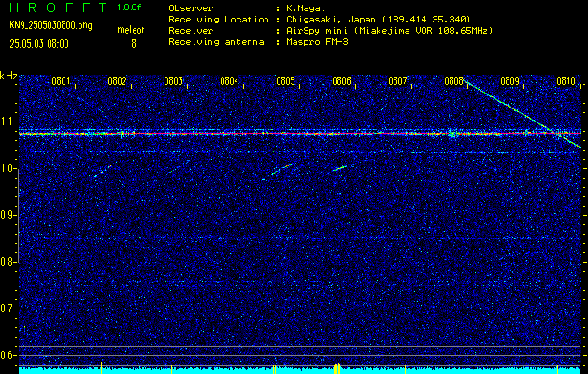Click the tall yellow signal-strength spike under 0806
This screenshot has height=374, width=588.
pos(337,367)
